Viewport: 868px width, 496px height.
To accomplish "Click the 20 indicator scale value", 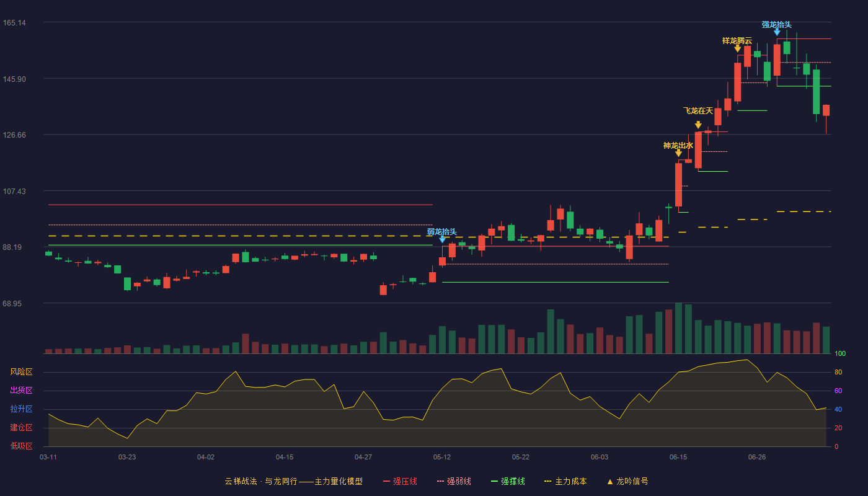I will [x=838, y=428].
